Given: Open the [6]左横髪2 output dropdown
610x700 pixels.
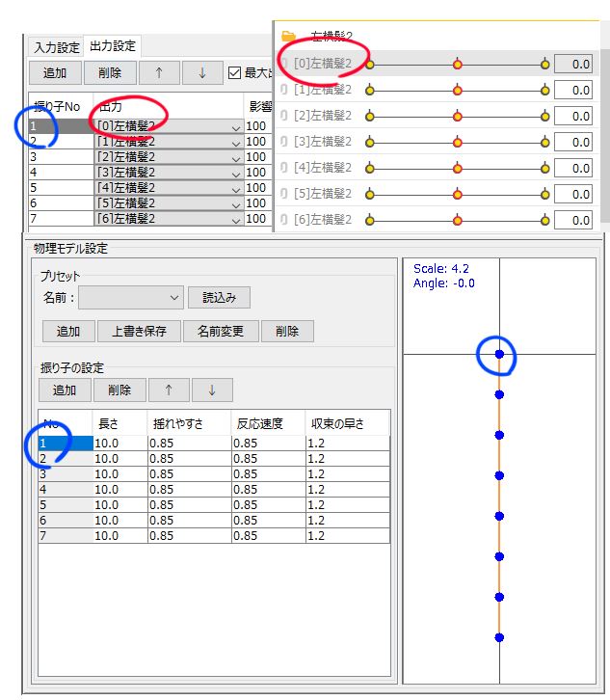Looking at the screenshot, I should [x=169, y=219].
